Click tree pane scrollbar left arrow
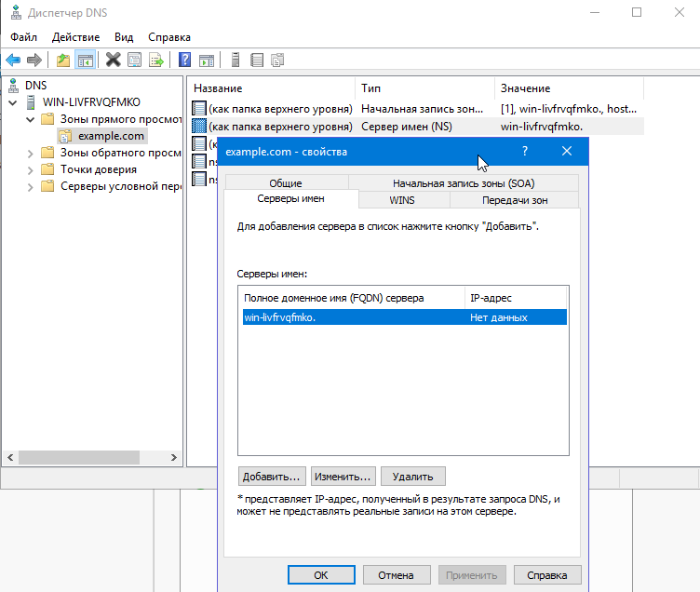 (10, 457)
